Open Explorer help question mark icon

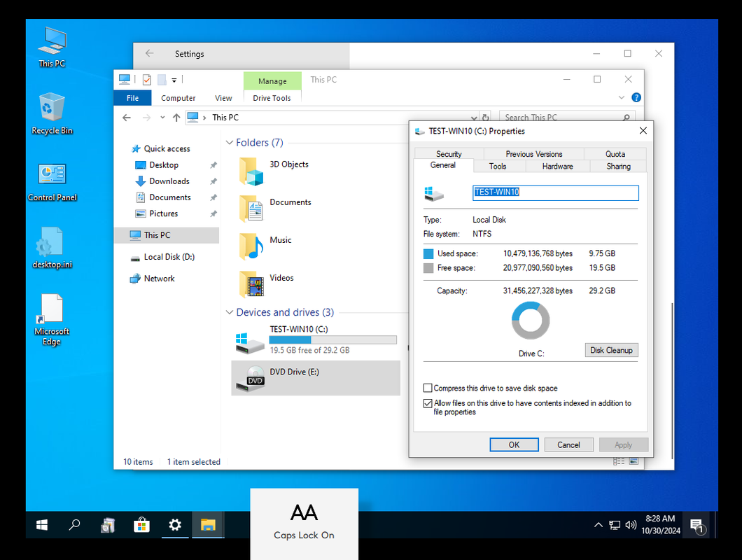[x=636, y=97]
